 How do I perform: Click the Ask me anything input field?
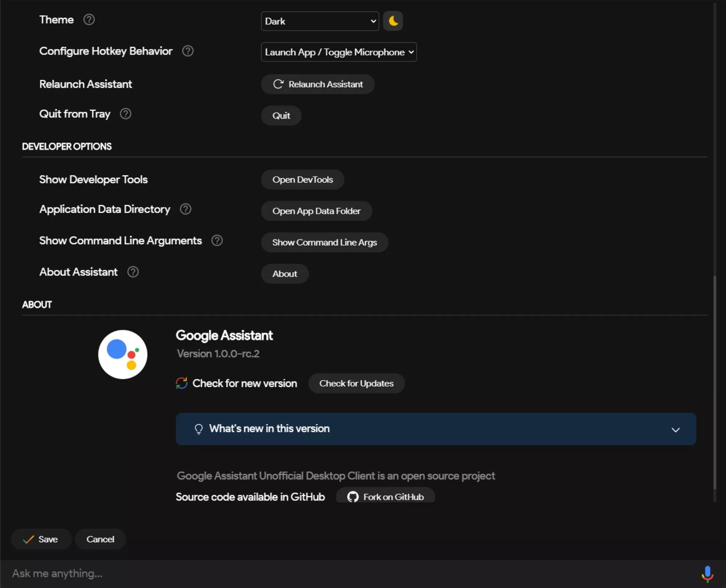click(x=348, y=574)
